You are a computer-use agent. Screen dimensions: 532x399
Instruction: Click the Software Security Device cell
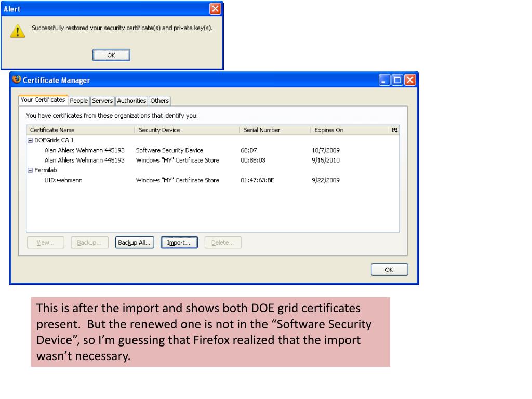[170, 150]
